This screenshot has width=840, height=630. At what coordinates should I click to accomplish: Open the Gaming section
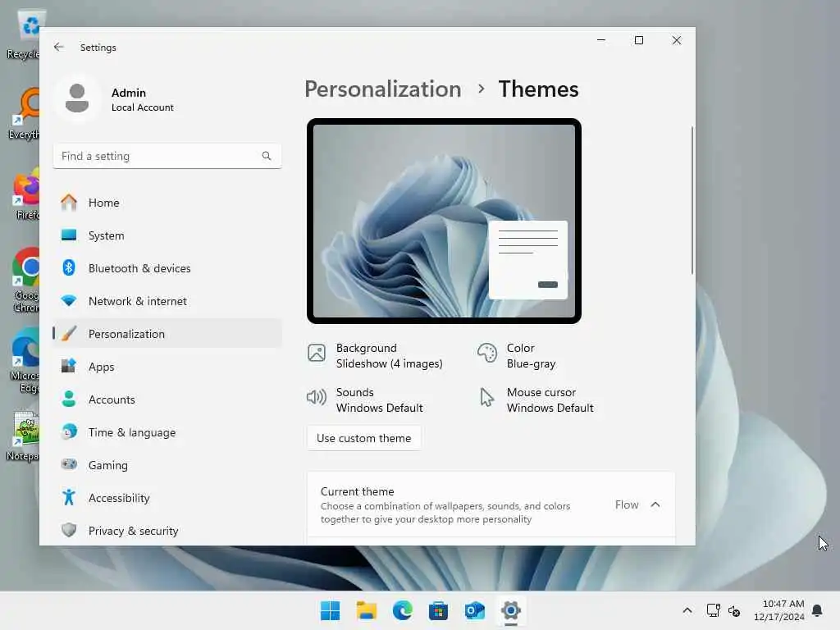(167, 465)
